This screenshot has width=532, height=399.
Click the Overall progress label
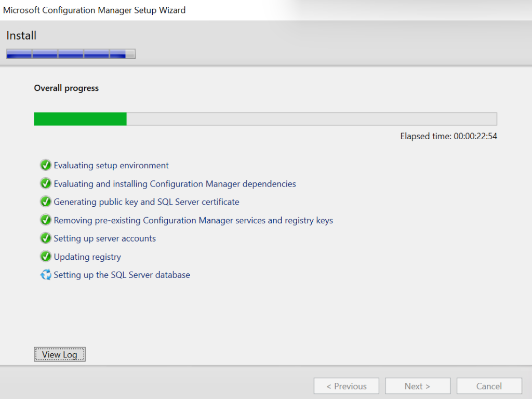66,88
